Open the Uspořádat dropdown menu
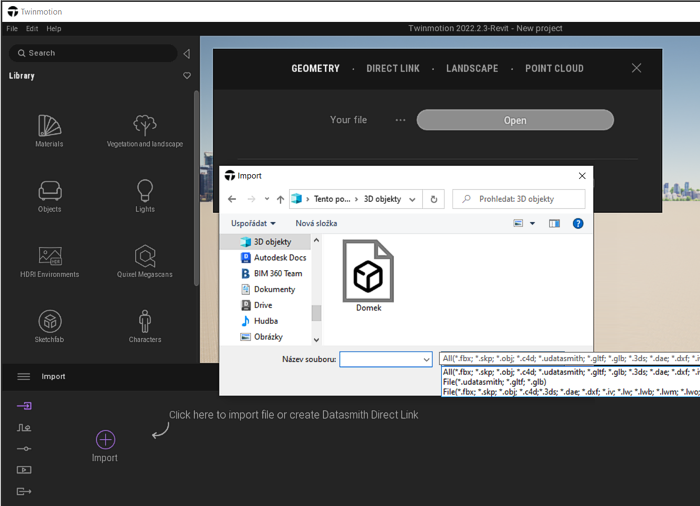The width and height of the screenshot is (700, 506). 253,223
